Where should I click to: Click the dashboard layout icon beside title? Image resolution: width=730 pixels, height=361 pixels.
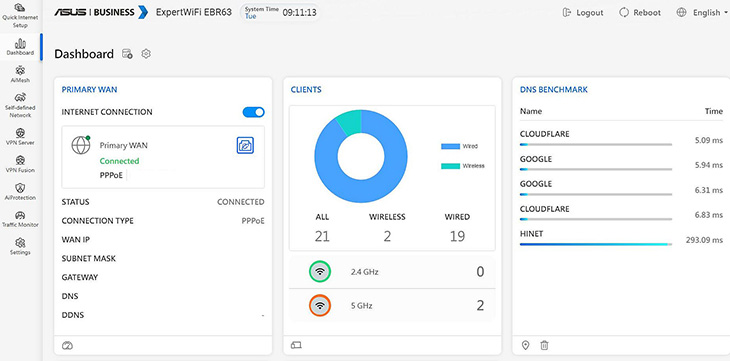point(127,54)
